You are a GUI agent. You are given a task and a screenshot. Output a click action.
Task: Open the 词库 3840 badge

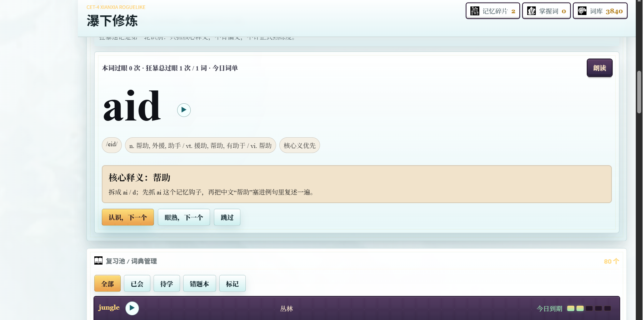coord(600,11)
